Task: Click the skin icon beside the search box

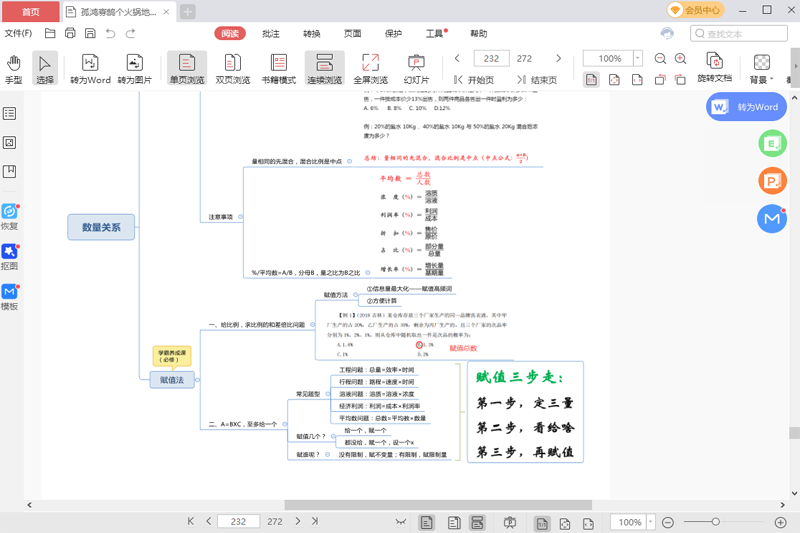Action: pos(667,34)
